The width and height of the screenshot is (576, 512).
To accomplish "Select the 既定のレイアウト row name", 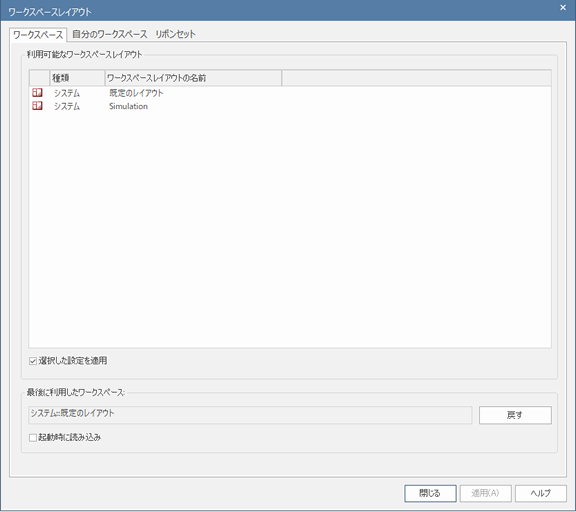I will click(136, 93).
